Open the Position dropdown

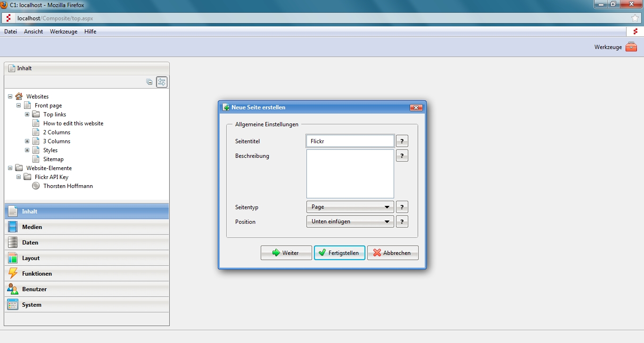coord(350,221)
